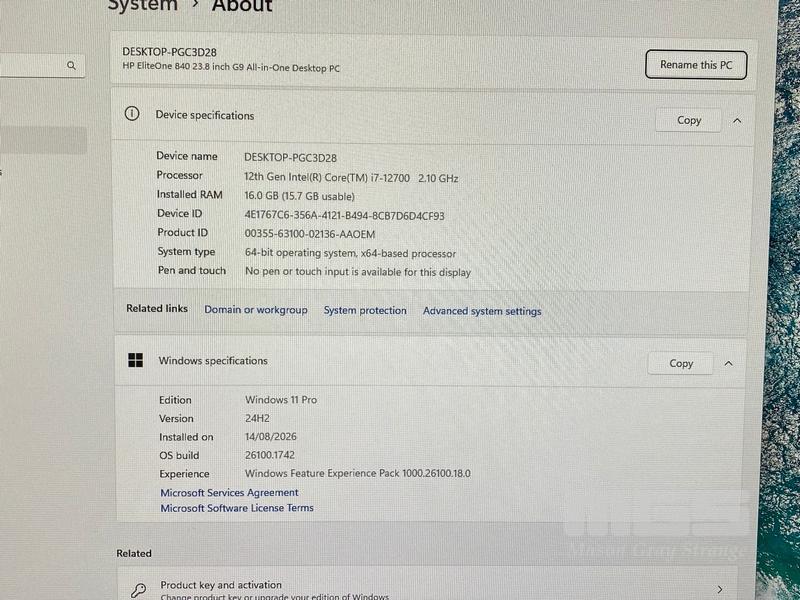Collapse the Device specifications section
The height and width of the screenshot is (600, 800).
click(x=737, y=121)
